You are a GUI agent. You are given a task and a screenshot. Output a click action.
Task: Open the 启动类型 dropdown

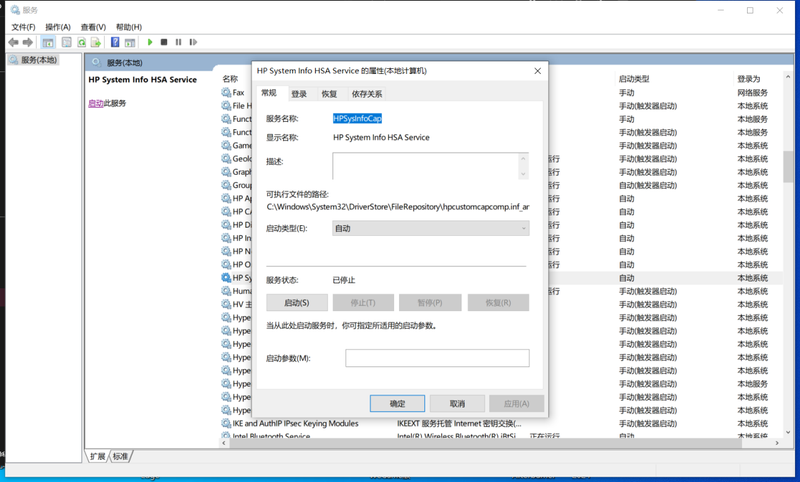tap(430, 229)
